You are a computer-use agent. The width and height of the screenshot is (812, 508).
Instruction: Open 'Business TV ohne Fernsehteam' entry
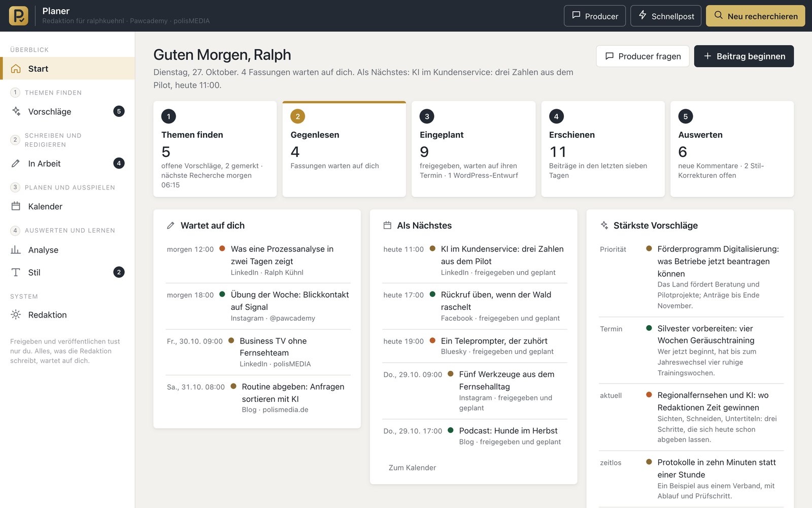258,352
